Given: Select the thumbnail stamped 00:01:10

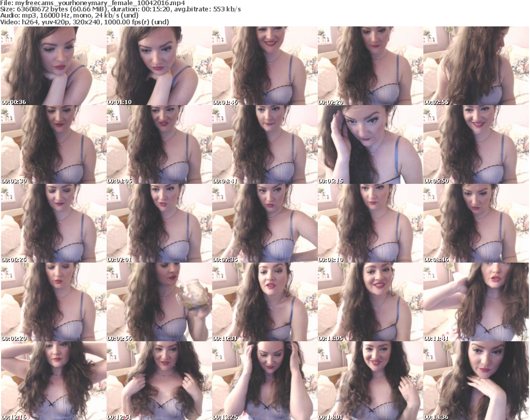Looking at the screenshot, I should coord(159,66).
